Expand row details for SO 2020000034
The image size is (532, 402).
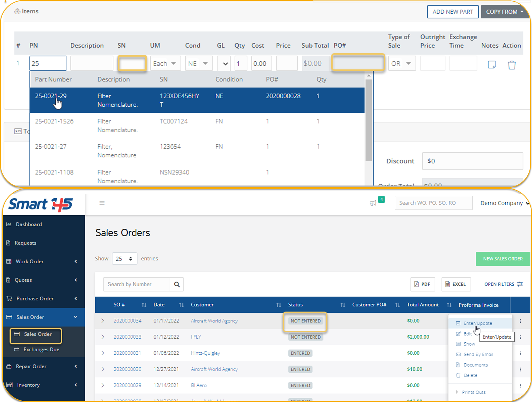(103, 321)
